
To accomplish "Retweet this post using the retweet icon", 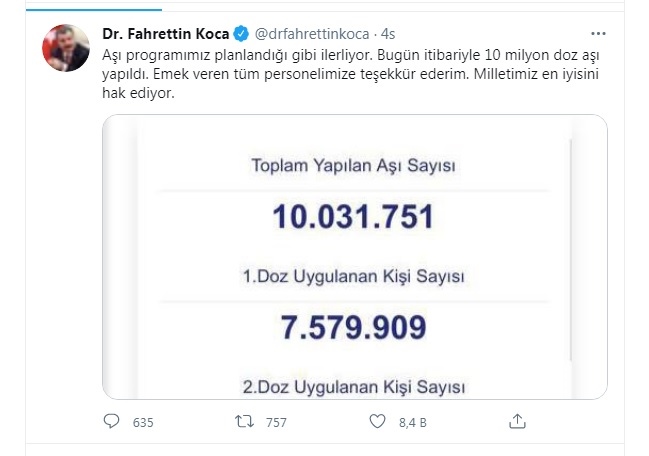I will [x=244, y=421].
